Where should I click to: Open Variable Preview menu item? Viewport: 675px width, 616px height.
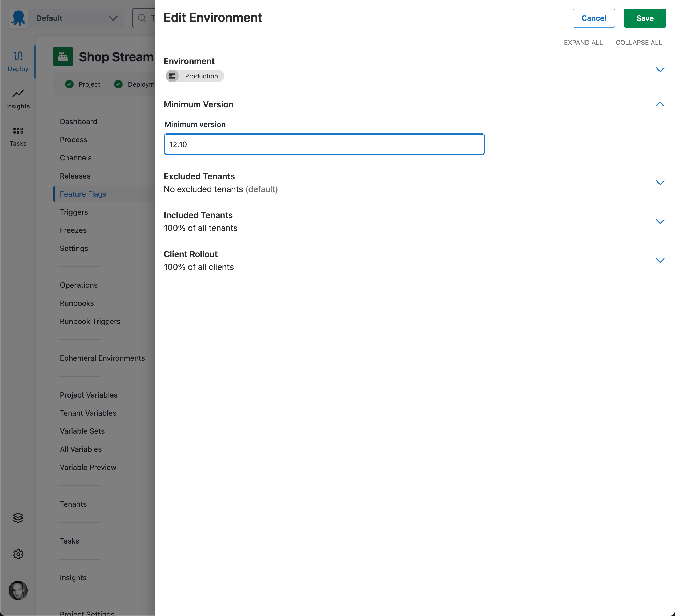(x=88, y=467)
